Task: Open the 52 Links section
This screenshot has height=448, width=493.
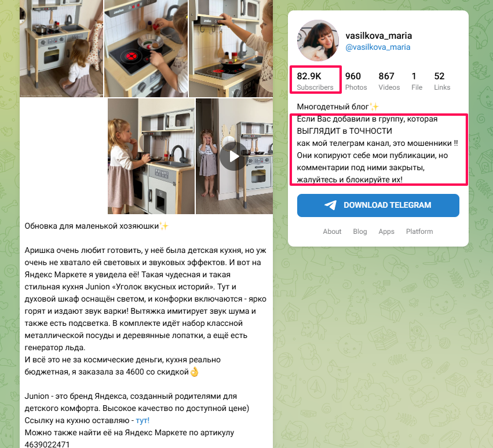Action: coord(442,81)
